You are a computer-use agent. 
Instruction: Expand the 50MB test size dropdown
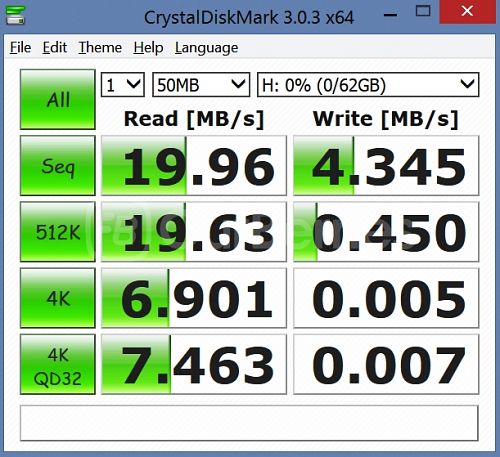point(201,85)
